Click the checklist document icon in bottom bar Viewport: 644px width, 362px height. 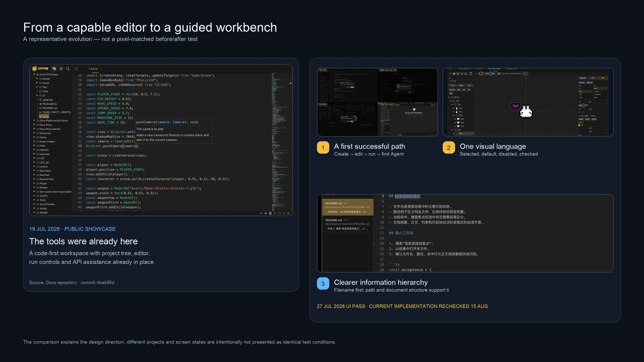click(275, 213)
